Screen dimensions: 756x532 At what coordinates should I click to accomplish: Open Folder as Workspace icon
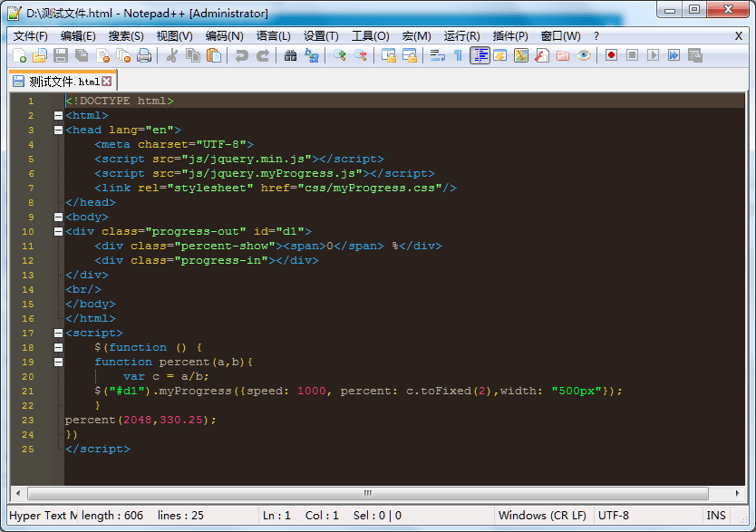pyautogui.click(x=563, y=55)
